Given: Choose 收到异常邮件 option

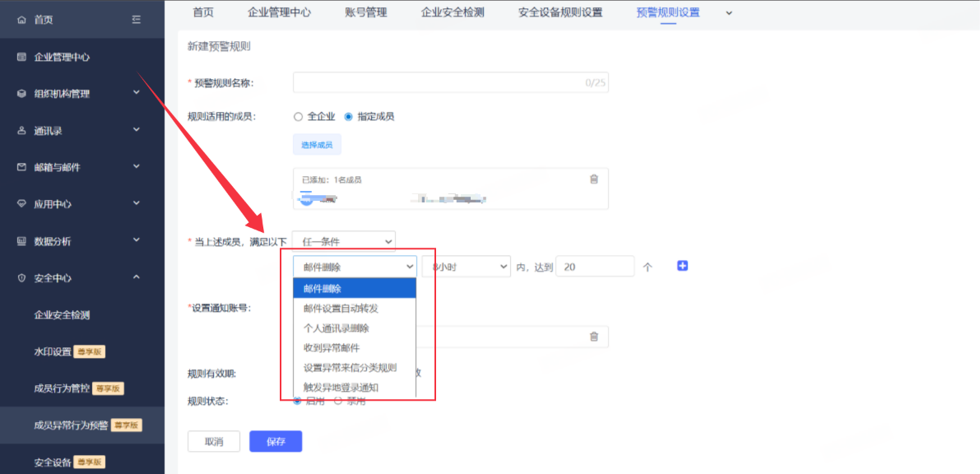Looking at the screenshot, I should [x=355, y=348].
